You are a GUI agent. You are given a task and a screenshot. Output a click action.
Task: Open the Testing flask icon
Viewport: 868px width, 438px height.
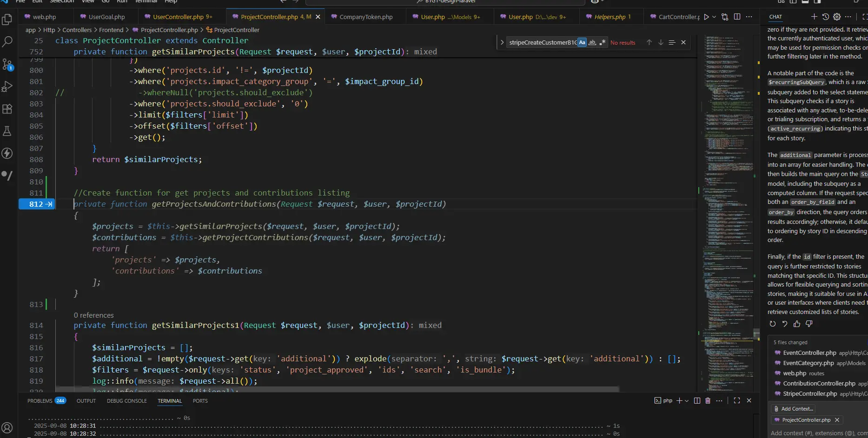(x=7, y=131)
